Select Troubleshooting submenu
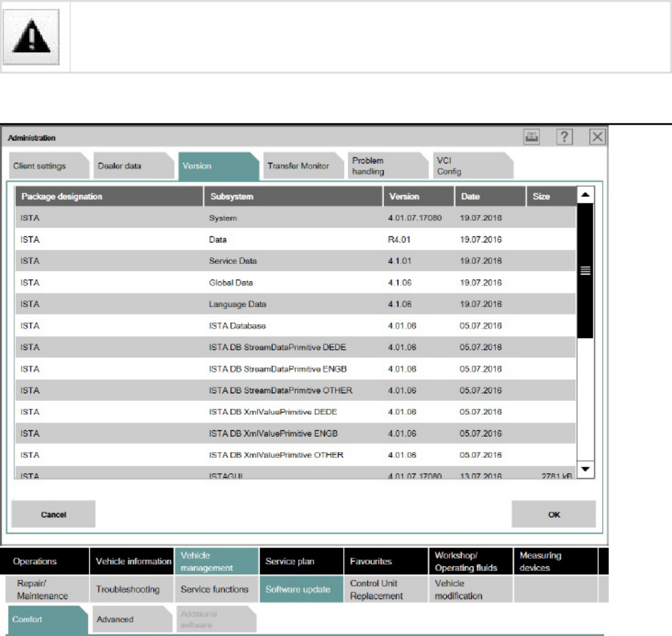This screenshot has width=672, height=636. pos(132,589)
